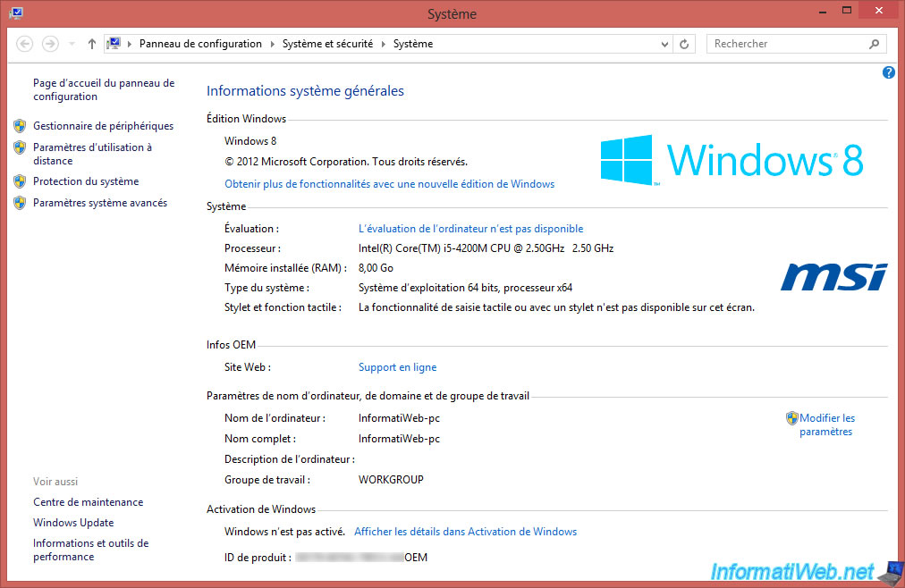Click Obtenir plus de fonctionnalités link
905x588 pixels.
pyautogui.click(x=390, y=184)
